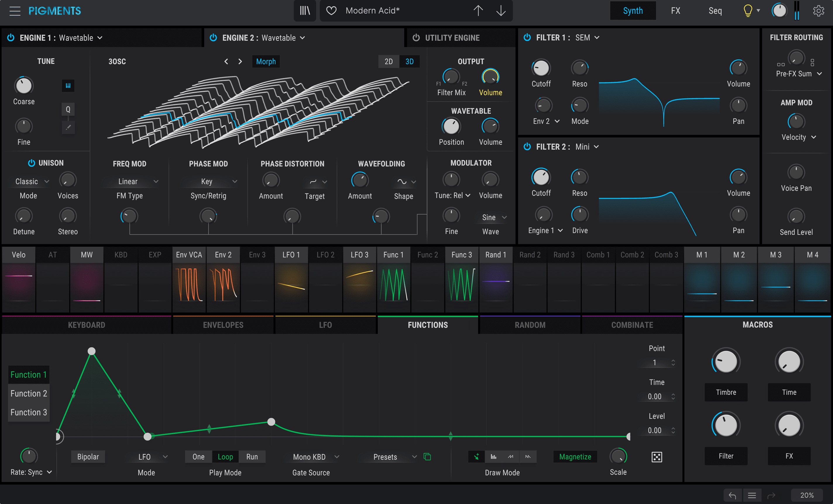
Task: Open the preset library browser
Action: tap(305, 11)
